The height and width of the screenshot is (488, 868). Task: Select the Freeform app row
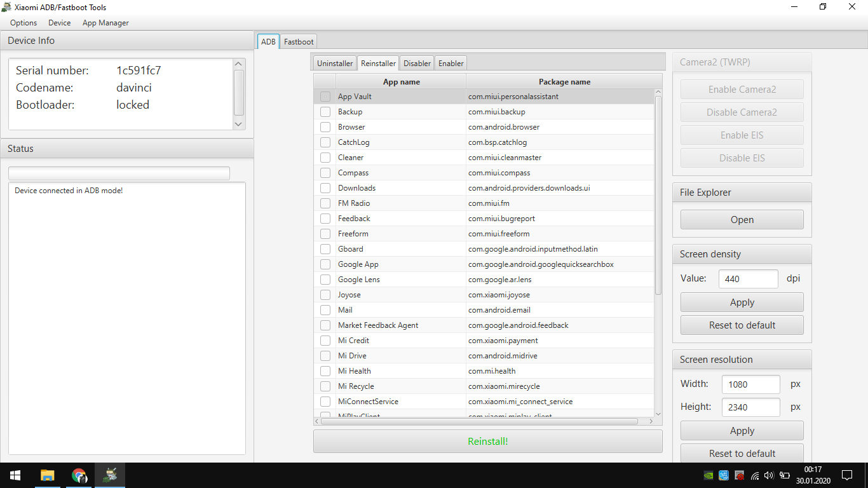[x=484, y=234]
